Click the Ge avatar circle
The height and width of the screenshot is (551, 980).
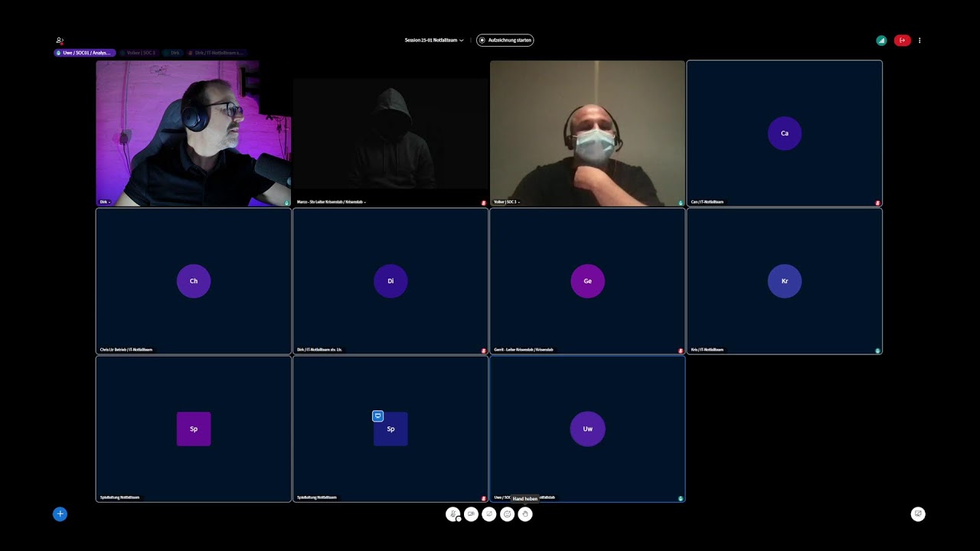click(587, 281)
